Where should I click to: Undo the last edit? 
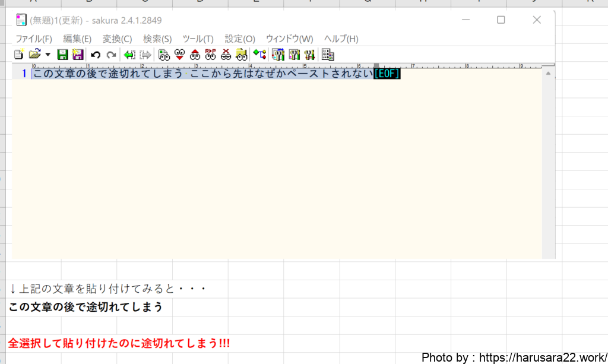[96, 55]
